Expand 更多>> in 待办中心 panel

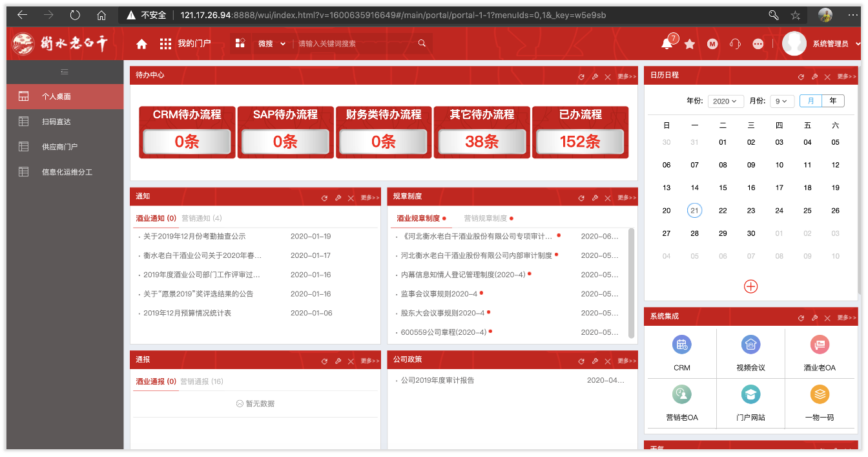coord(626,77)
